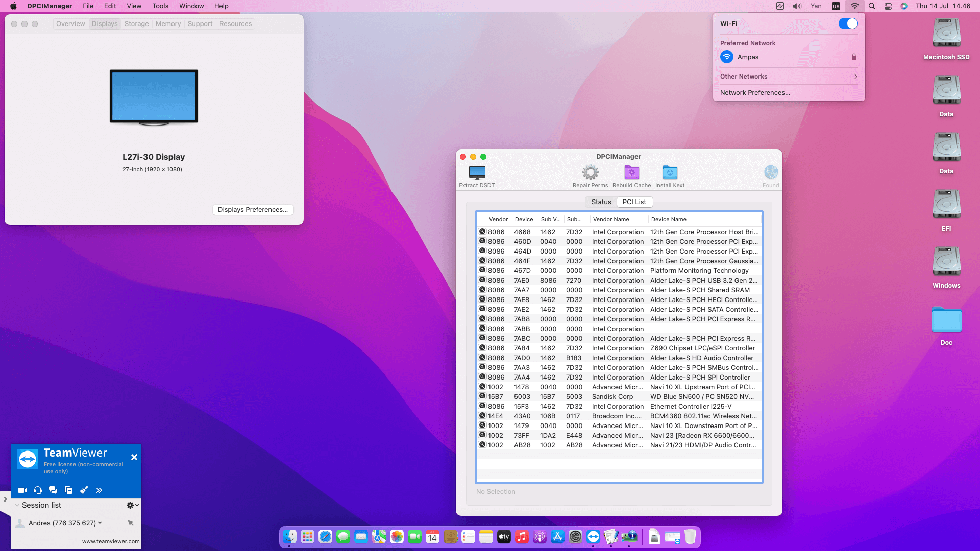Click the Extract DSDT toolbar icon
The height and width of the screenshot is (551, 980).
point(477,173)
